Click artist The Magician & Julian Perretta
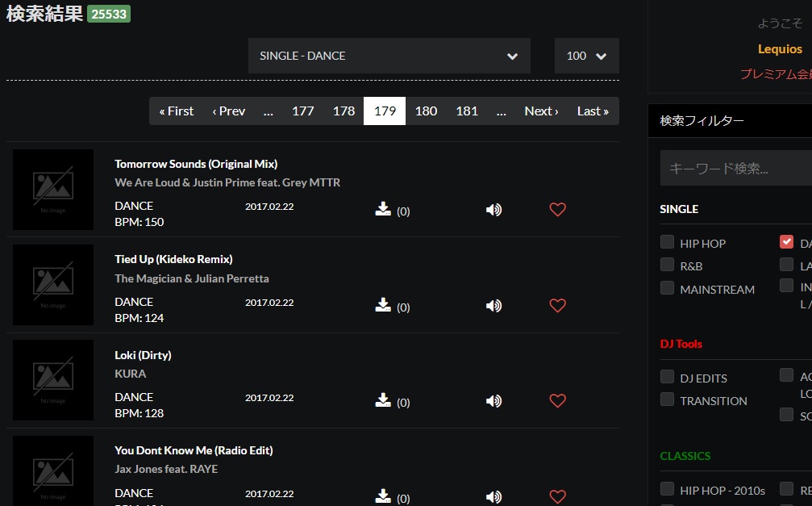812x506 pixels. pos(192,278)
